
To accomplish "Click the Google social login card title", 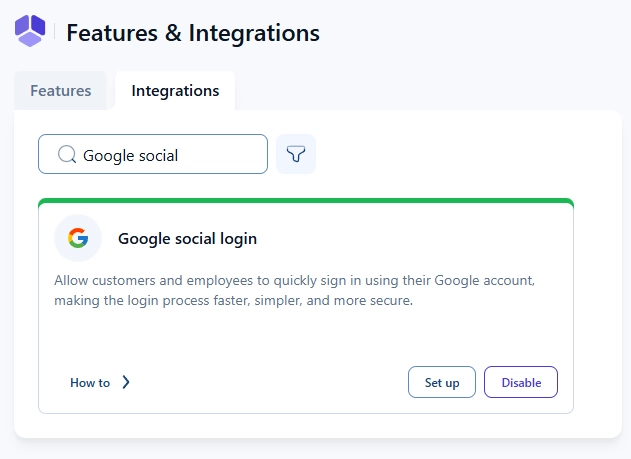I will point(187,238).
